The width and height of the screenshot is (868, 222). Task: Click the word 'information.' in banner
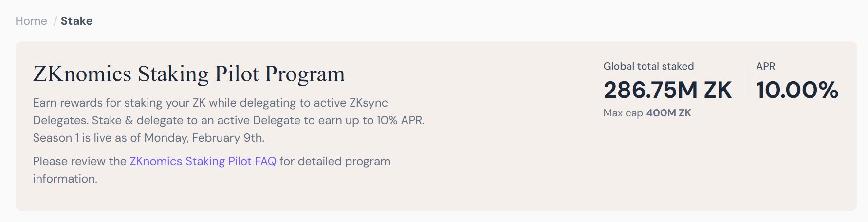(65, 179)
